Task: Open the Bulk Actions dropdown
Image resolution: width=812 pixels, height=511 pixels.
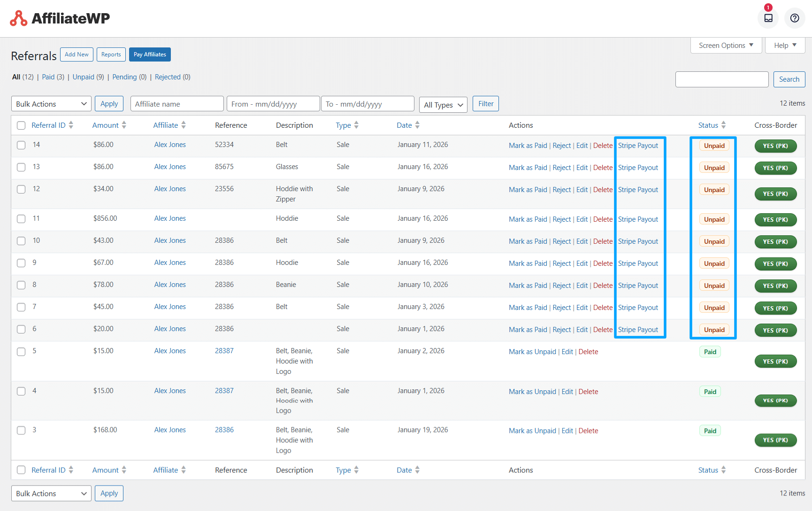Action: pyautogui.click(x=51, y=103)
